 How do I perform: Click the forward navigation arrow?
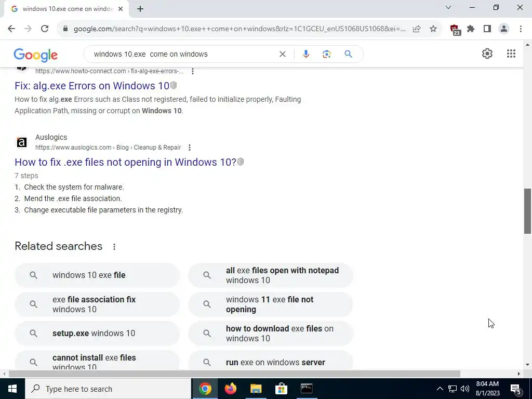pos(28,29)
